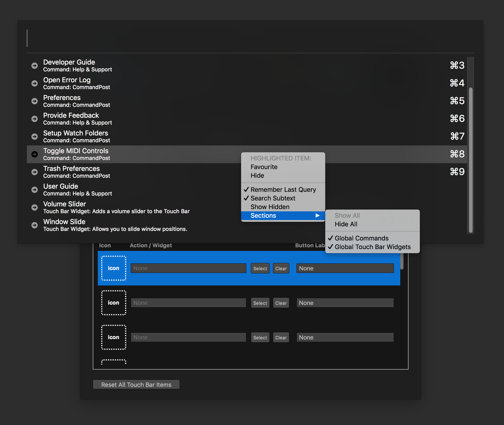Click the search input field at the top
The image size is (504, 425).
[x=145, y=37]
